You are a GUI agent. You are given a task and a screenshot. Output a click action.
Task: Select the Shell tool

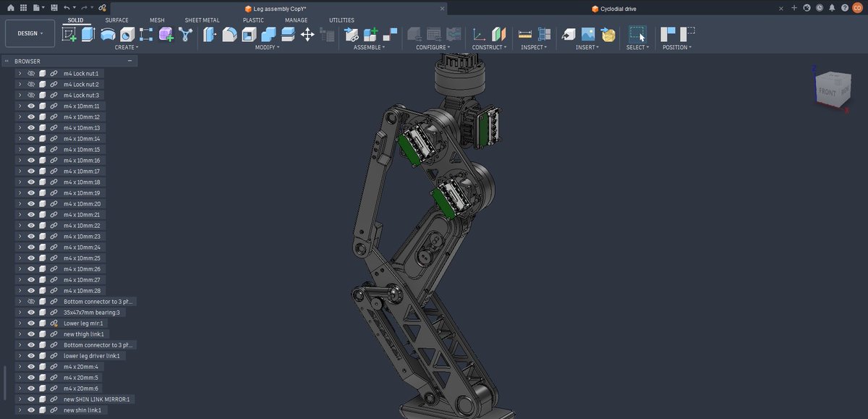pyautogui.click(x=249, y=34)
